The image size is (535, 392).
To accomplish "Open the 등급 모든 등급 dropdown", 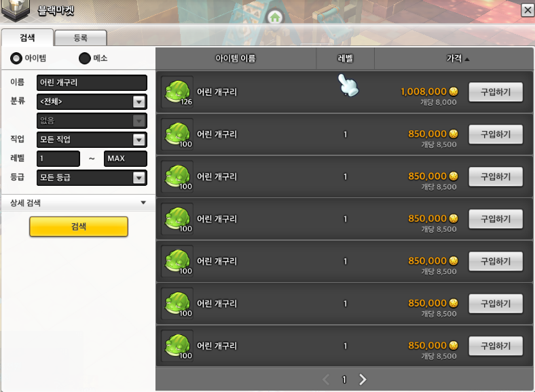I will (92, 178).
